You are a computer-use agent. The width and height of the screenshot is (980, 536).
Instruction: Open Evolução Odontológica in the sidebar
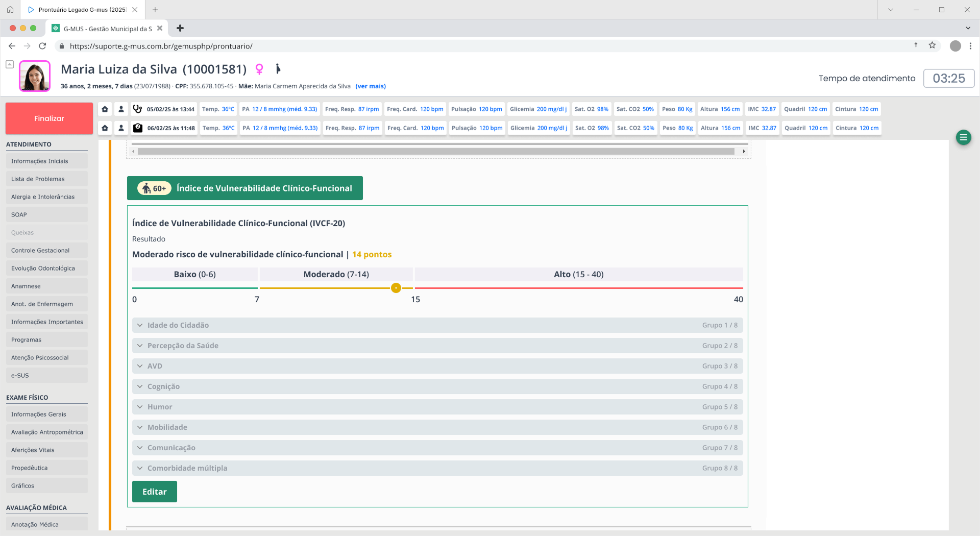[47, 268]
